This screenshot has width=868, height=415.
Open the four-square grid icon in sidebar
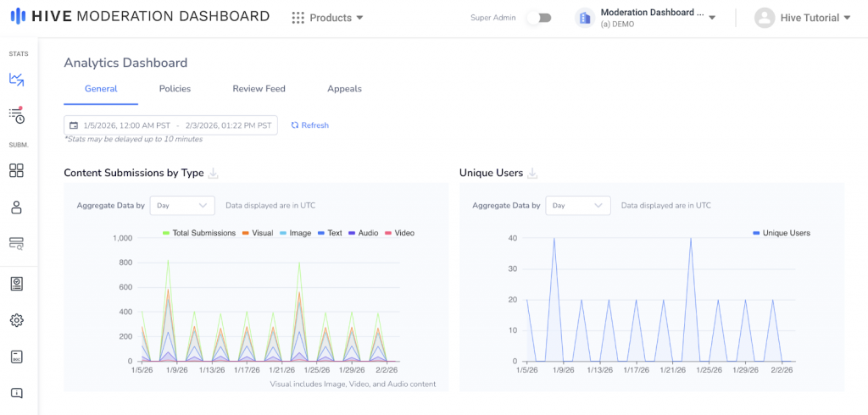pos(17,171)
